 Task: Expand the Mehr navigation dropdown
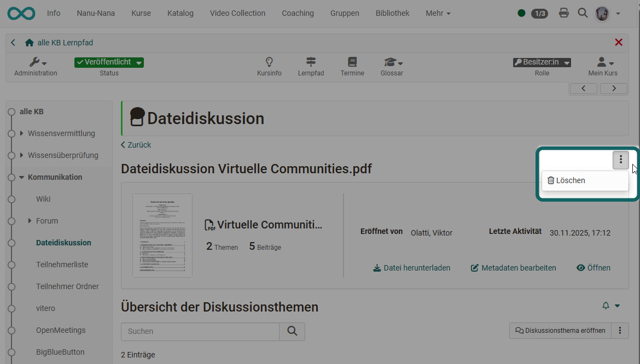click(437, 13)
